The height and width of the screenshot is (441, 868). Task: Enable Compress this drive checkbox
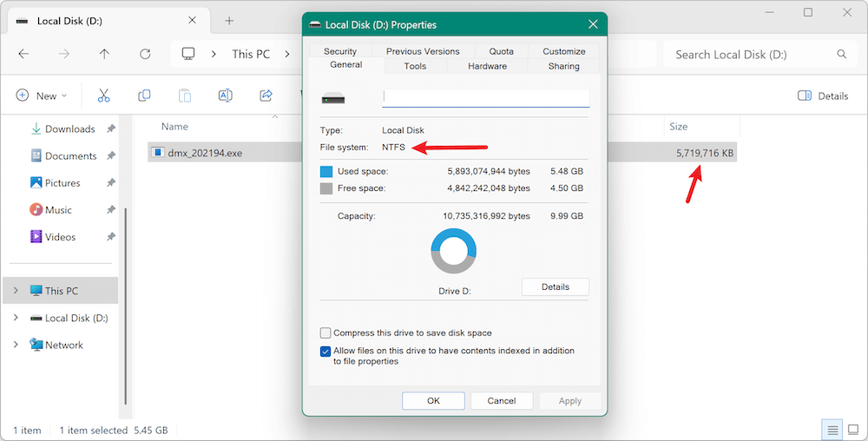click(x=325, y=333)
